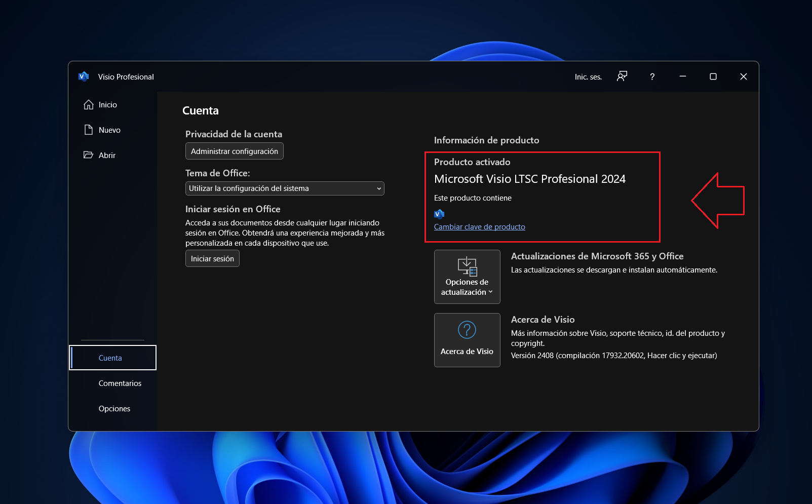Click the 'Este producto contiene' text
The height and width of the screenshot is (504, 812).
click(x=473, y=198)
